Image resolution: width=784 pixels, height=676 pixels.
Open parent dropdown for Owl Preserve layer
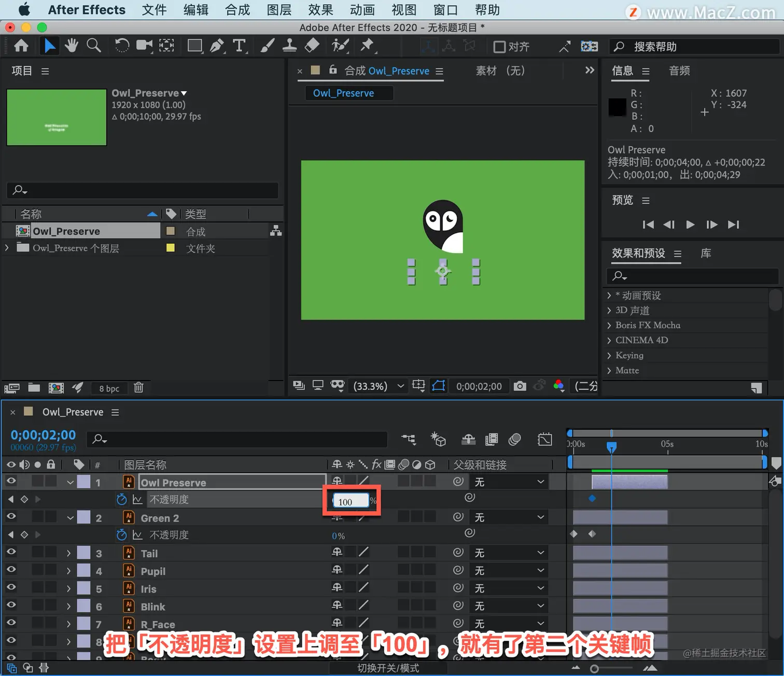(x=509, y=482)
